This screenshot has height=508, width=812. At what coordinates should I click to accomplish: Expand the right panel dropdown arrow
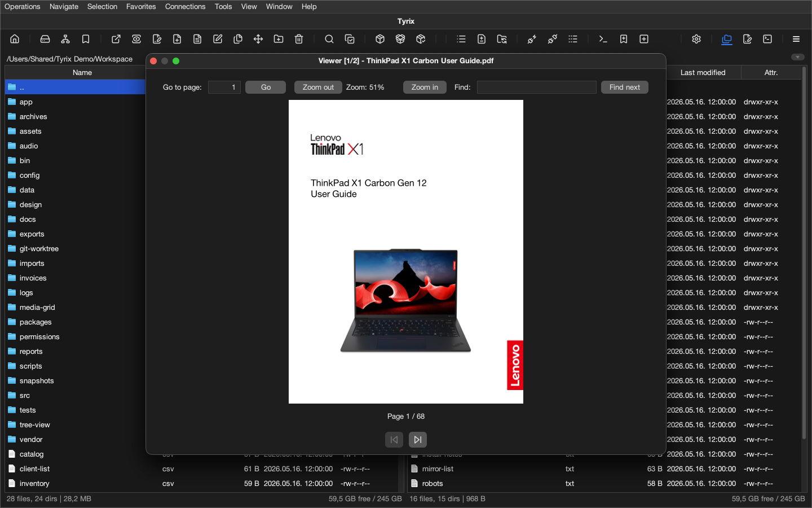coord(797,57)
